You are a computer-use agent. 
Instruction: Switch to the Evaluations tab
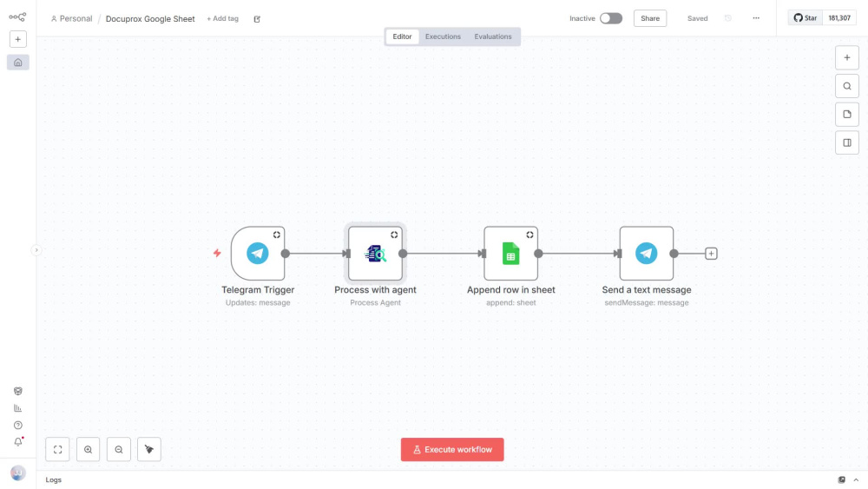[493, 36]
